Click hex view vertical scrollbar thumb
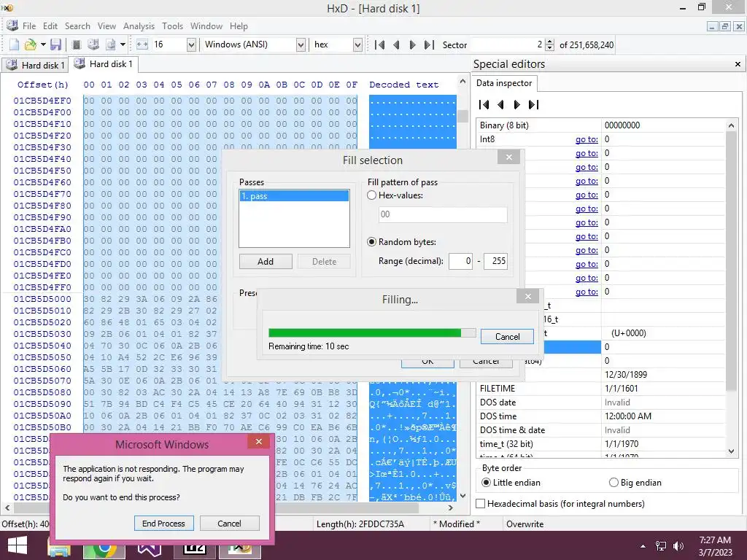Screen dimensions: 747x560 click(x=462, y=116)
